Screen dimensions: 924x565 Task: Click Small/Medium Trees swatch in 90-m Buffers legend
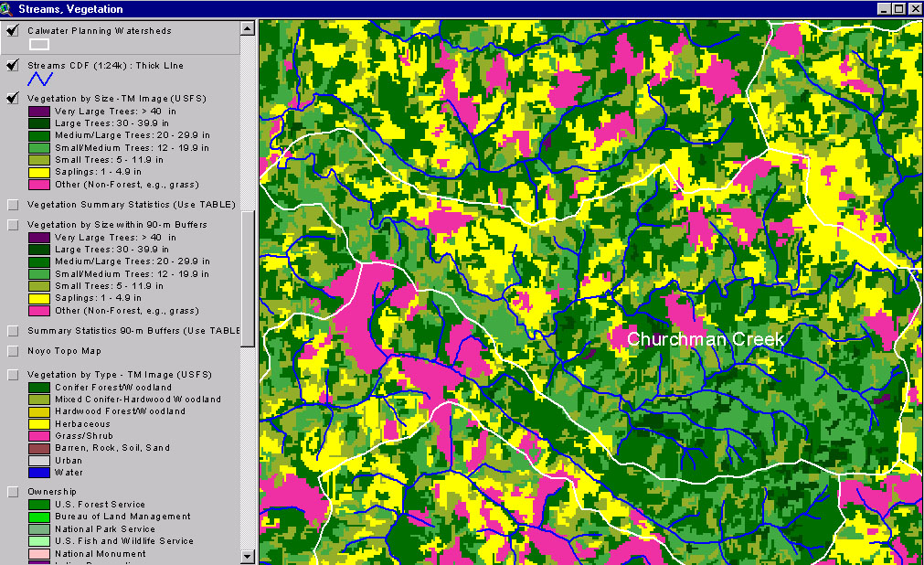(x=39, y=274)
